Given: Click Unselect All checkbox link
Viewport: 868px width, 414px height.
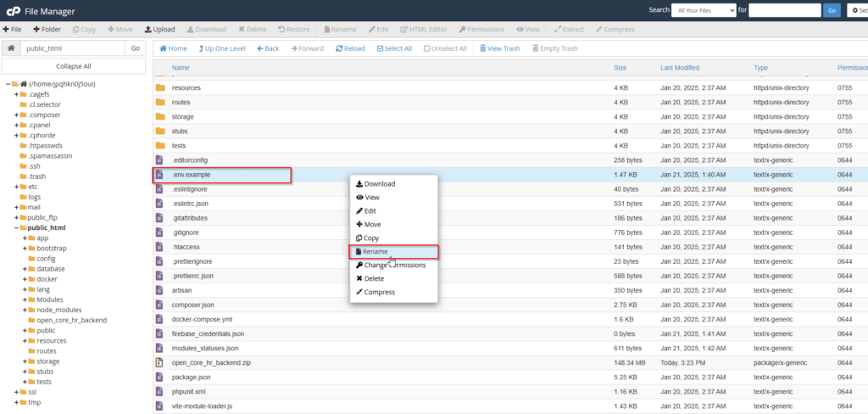Looking at the screenshot, I should click(445, 48).
